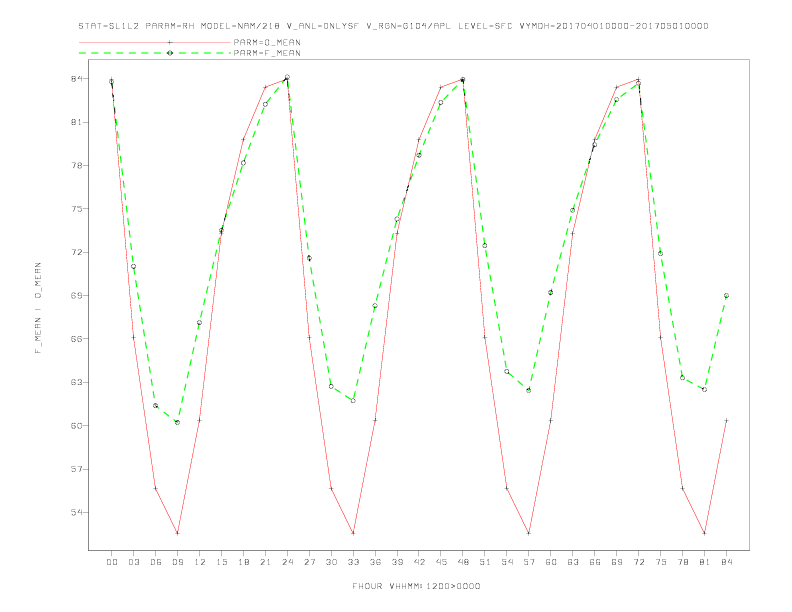792x612 pixels.
Task: Click the chart title starting STAT=SL1L2
Action: [x=393, y=26]
